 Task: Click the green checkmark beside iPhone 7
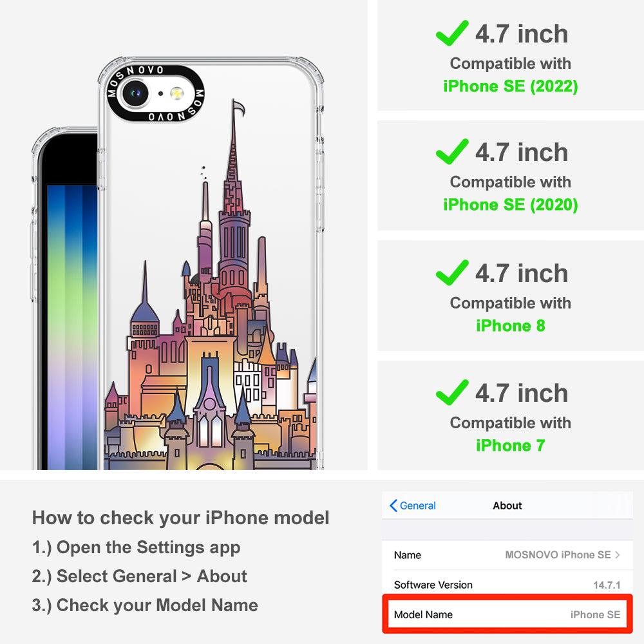click(x=452, y=392)
